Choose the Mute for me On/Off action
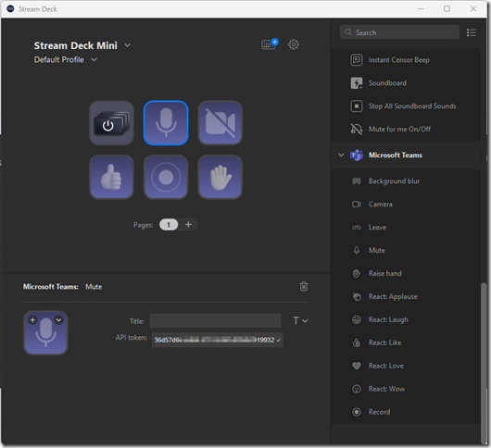 coord(405,130)
